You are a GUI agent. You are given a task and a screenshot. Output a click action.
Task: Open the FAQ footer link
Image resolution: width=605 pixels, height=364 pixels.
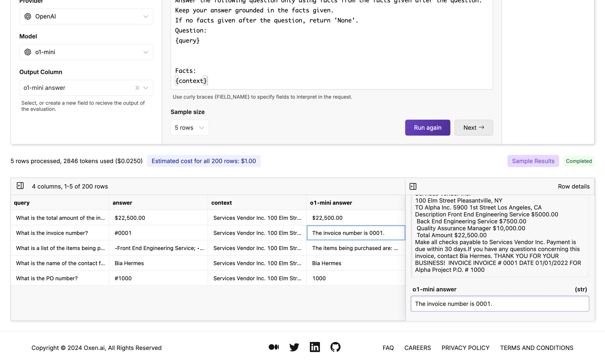coord(388,348)
